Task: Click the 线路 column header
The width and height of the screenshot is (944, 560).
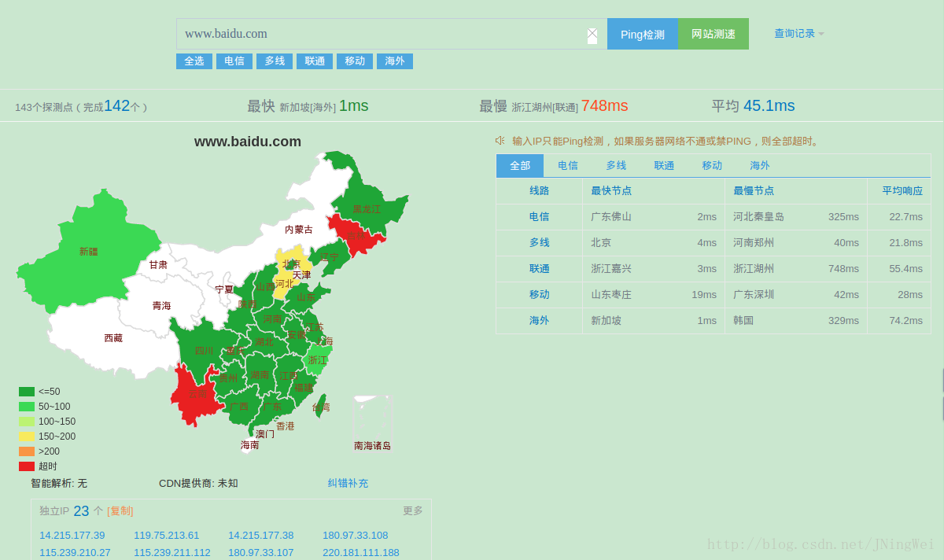Action: click(x=540, y=190)
